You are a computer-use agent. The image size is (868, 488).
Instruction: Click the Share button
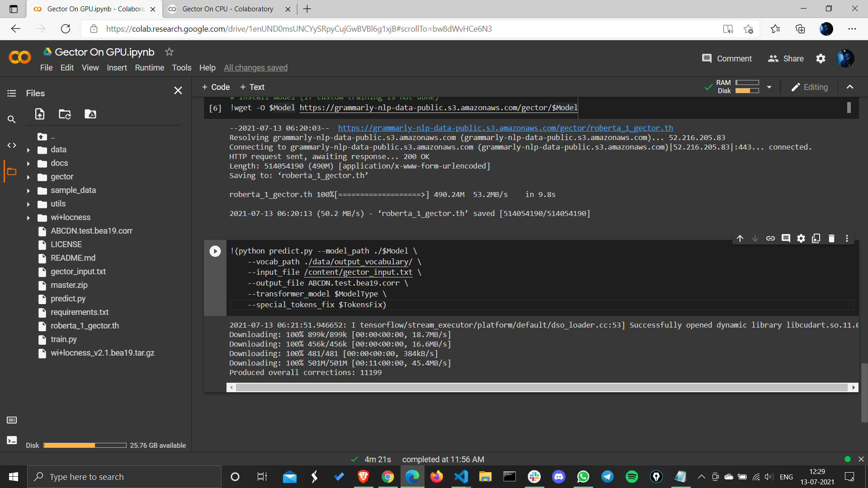pyautogui.click(x=786, y=58)
